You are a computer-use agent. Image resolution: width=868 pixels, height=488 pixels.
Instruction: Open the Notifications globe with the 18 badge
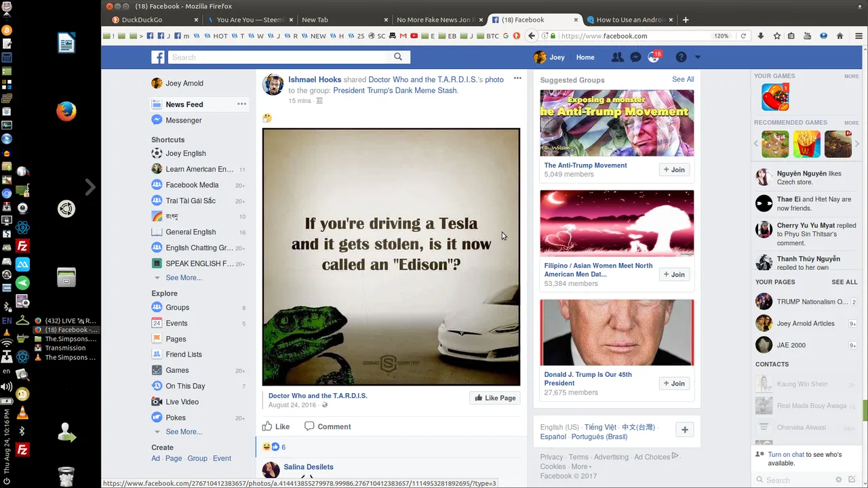[654, 58]
